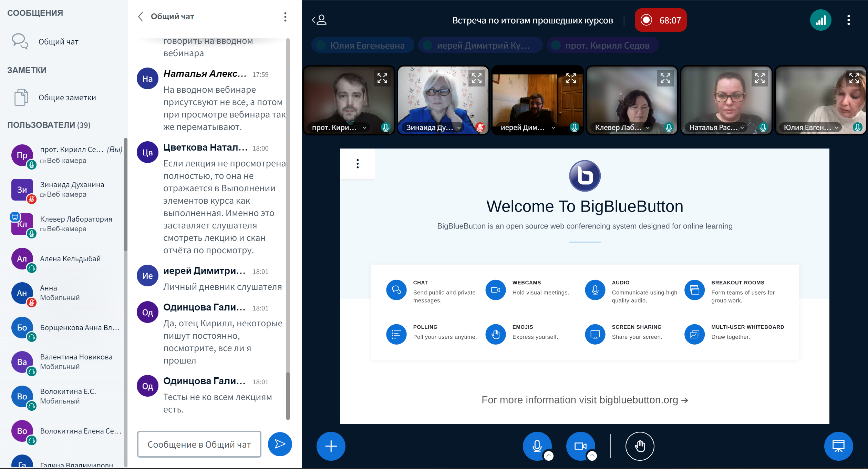
Task: Open audio device options arrow on microphone
Action: point(549,456)
